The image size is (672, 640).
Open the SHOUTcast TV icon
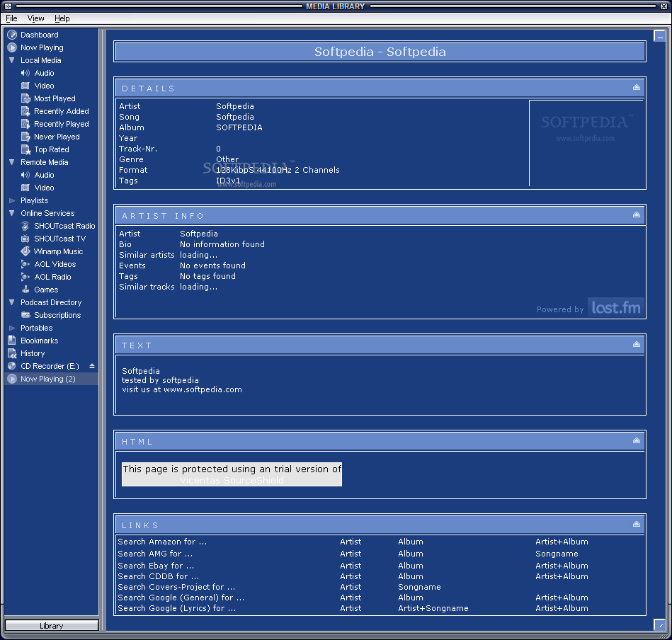pyautogui.click(x=25, y=239)
